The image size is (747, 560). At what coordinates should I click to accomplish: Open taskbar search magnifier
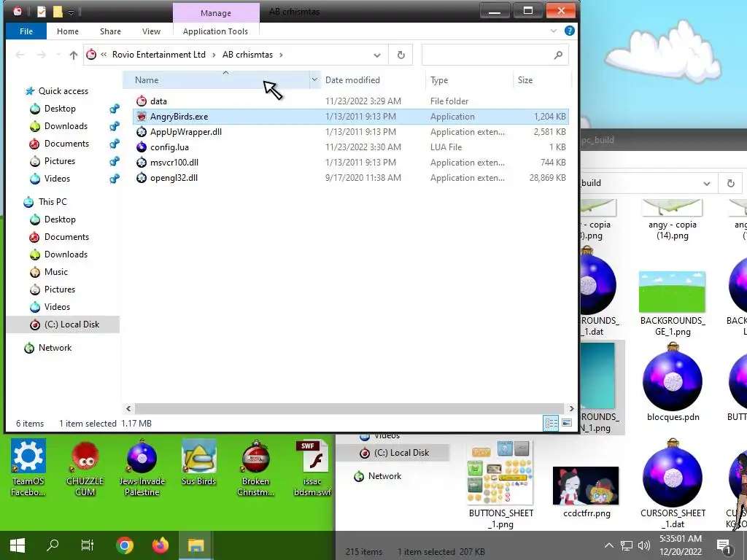[53, 545]
